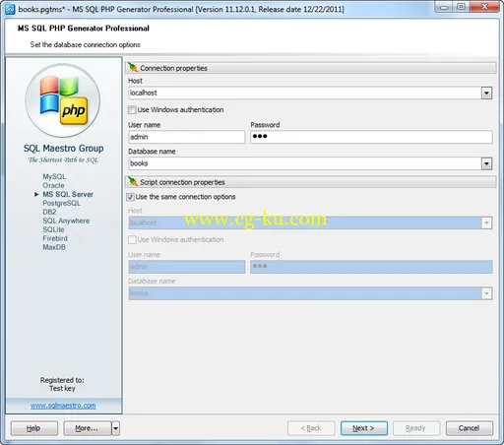The image size is (504, 445).
Task: Click the SQL Maestro Group title text
Action: pyautogui.click(x=63, y=149)
